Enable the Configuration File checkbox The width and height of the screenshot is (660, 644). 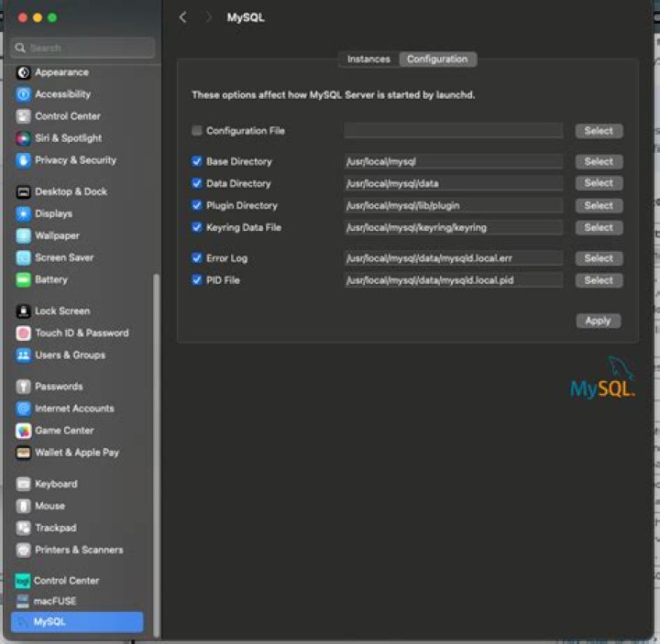[196, 131]
